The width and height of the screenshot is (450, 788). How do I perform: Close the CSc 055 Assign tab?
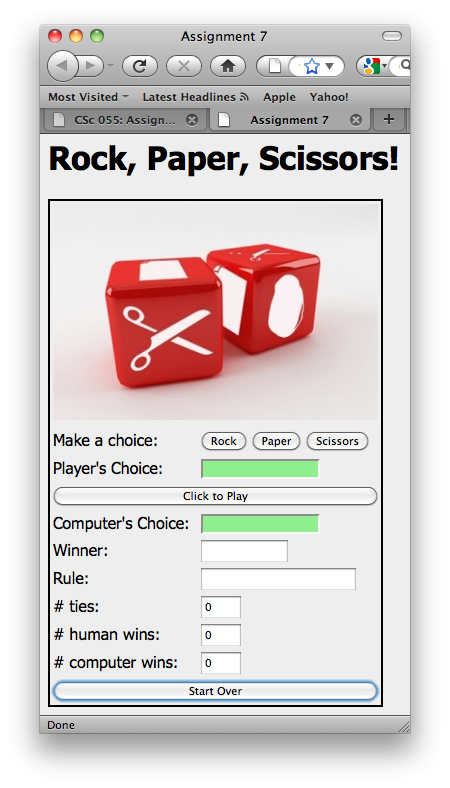[x=192, y=120]
